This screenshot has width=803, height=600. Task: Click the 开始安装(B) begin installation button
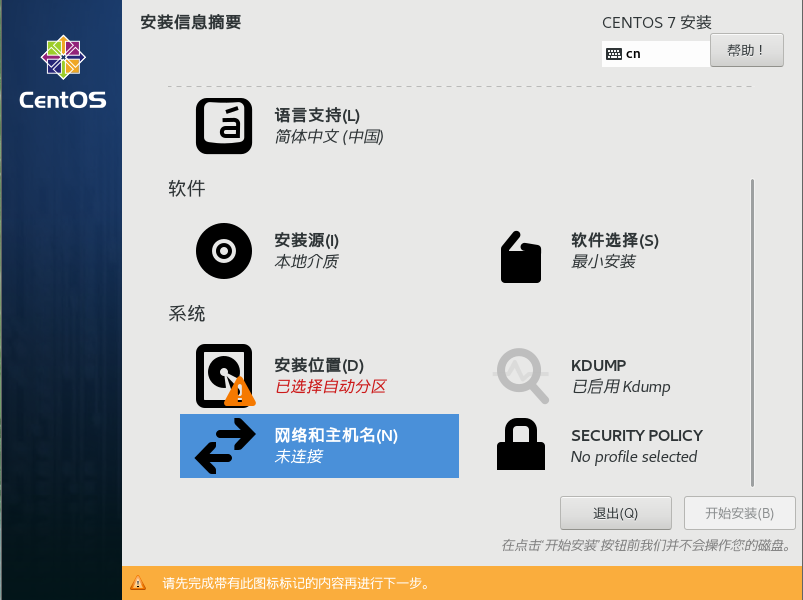point(739,513)
